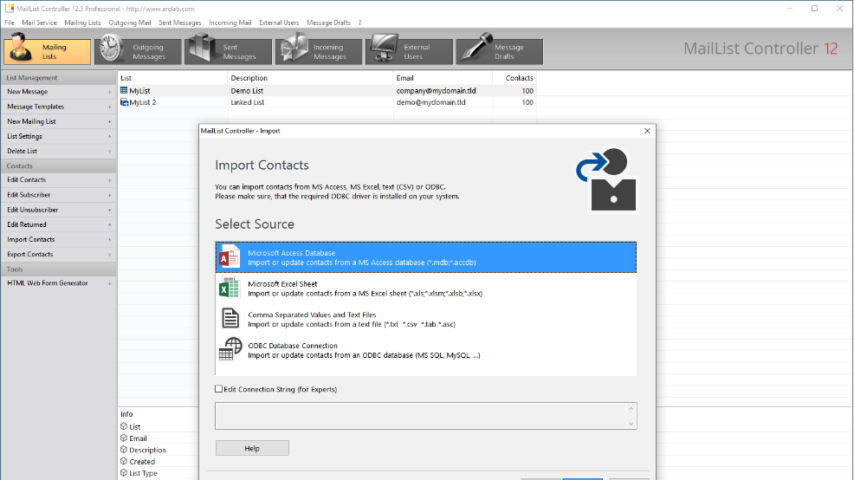Screen dimensions: 854x480
Task: Click the app icon in title bar
Action: pyautogui.click(x=9, y=8)
